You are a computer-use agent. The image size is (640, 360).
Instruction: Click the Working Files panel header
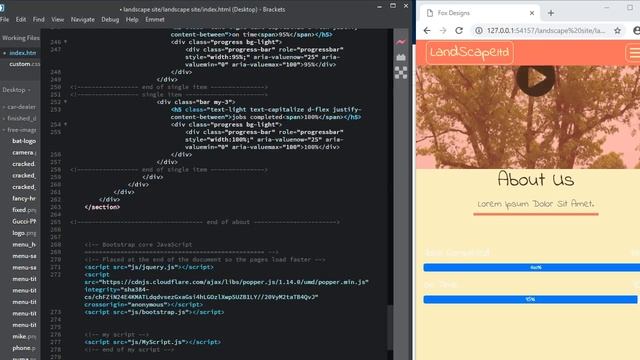(20, 38)
